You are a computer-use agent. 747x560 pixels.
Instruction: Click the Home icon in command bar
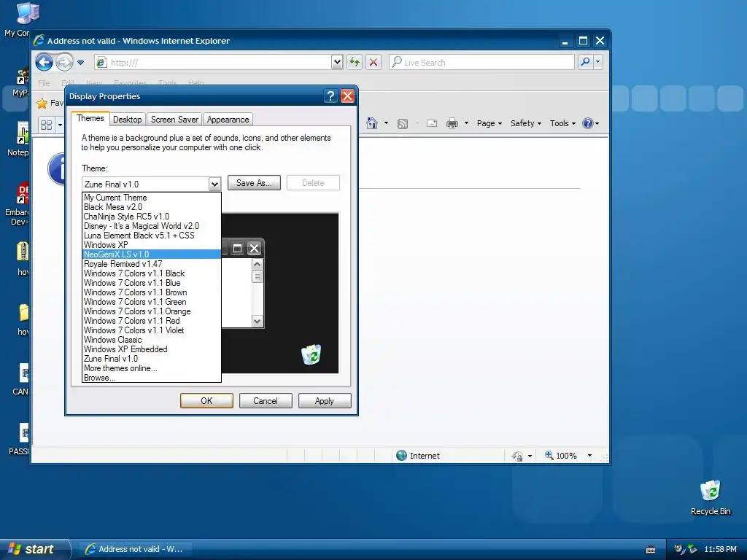(x=372, y=123)
